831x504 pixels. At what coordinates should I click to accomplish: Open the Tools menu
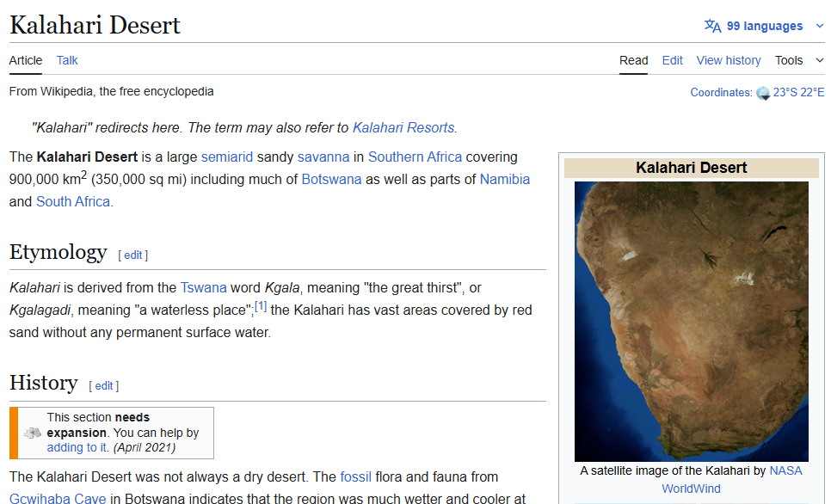(x=789, y=60)
